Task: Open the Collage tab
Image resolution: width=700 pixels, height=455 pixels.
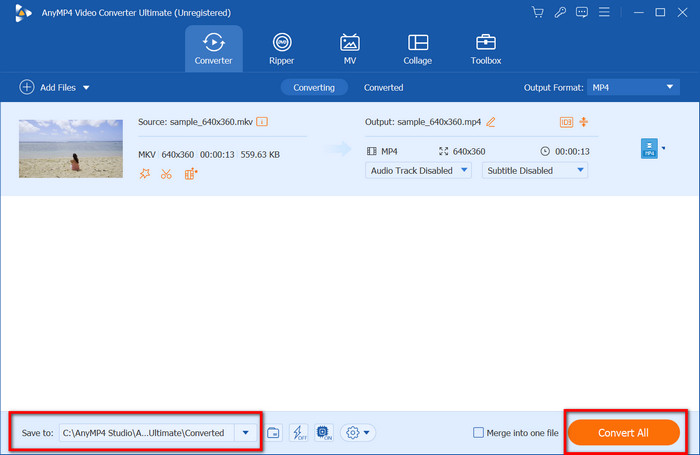Action: pyautogui.click(x=418, y=49)
